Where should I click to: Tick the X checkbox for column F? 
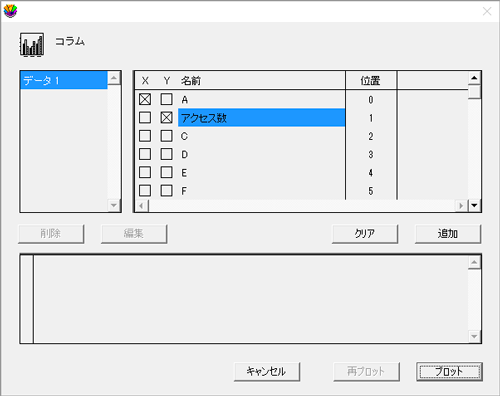[145, 191]
